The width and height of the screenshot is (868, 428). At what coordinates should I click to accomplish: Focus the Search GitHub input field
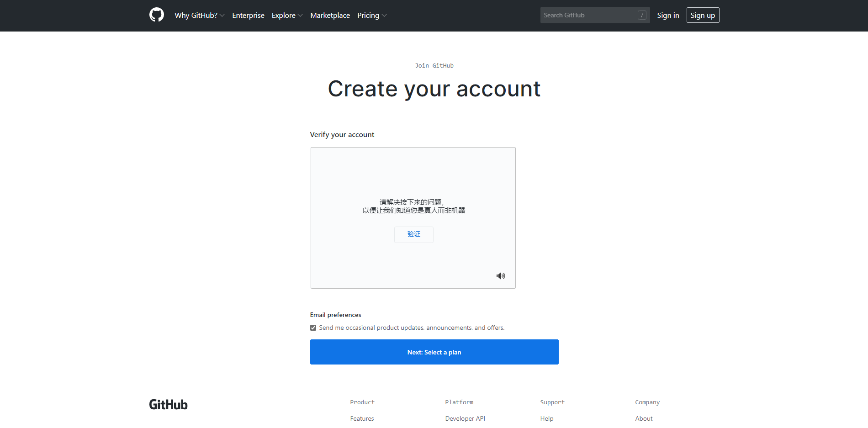pos(595,15)
